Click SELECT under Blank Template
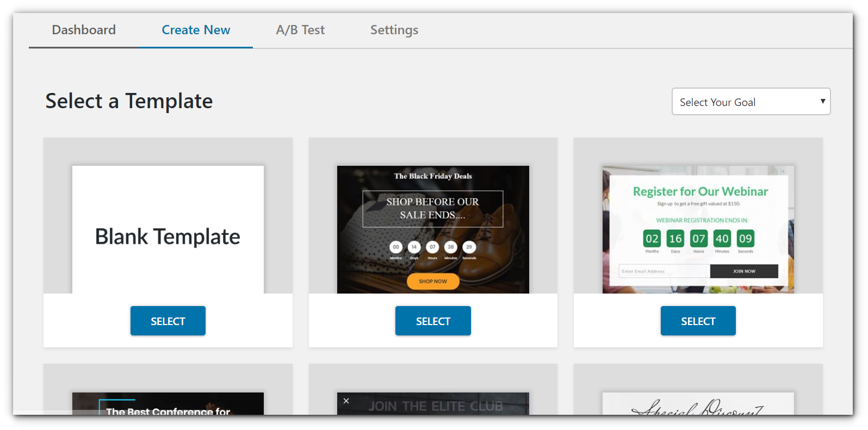 click(x=168, y=321)
